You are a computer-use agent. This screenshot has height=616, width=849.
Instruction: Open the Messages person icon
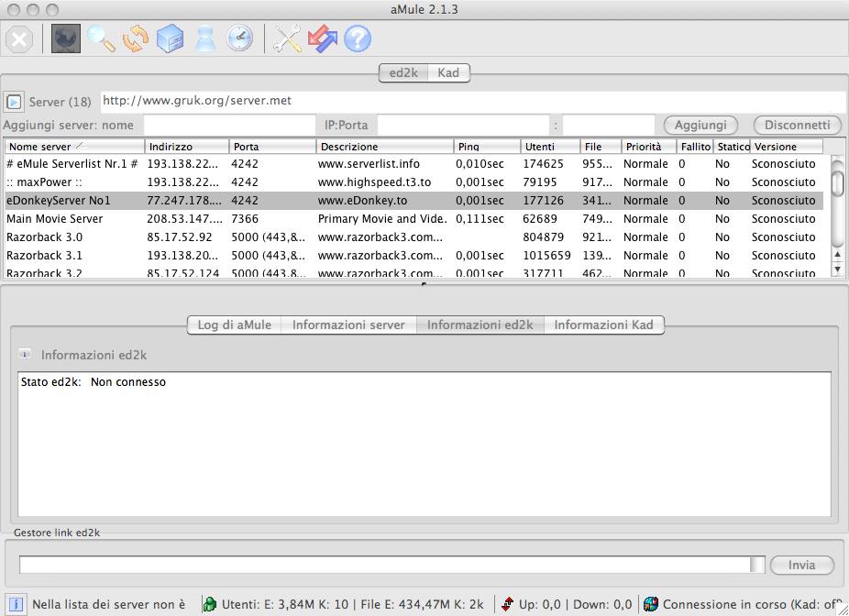click(x=205, y=39)
